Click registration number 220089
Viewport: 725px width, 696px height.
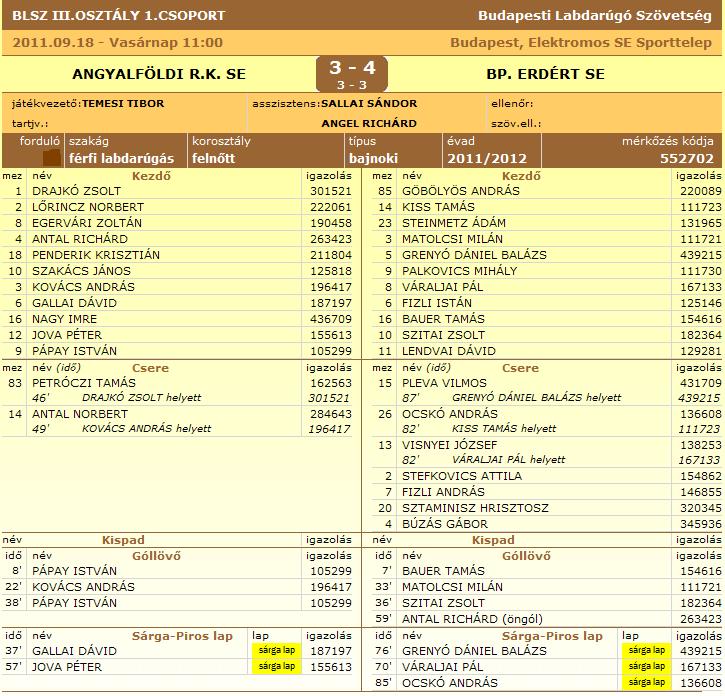(700, 191)
